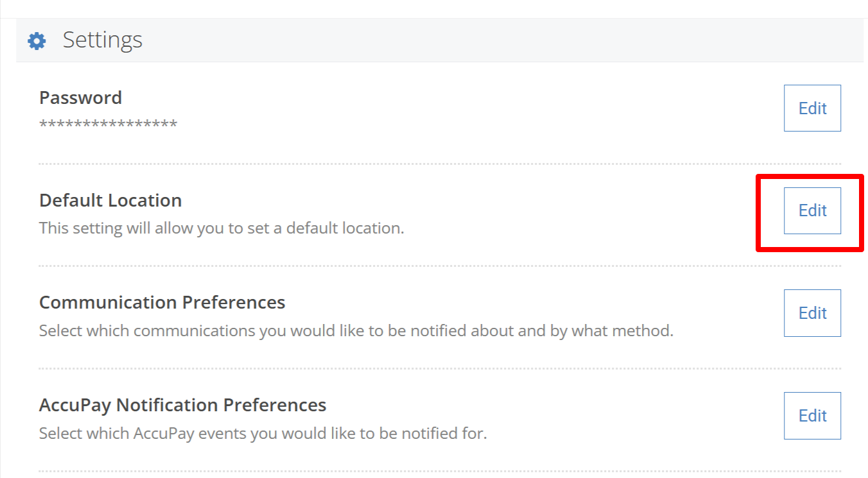868x478 pixels.
Task: Click the divider below Communication Preferences
Action: click(x=440, y=368)
